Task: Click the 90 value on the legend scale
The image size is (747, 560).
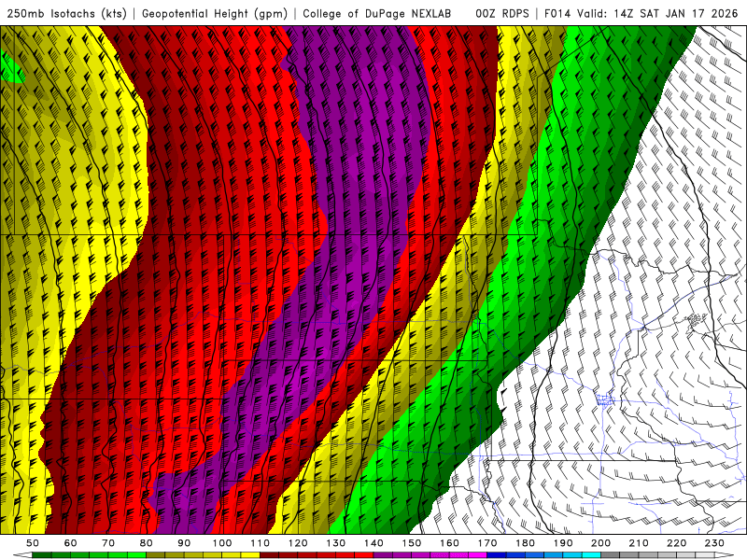Action: tap(184, 543)
